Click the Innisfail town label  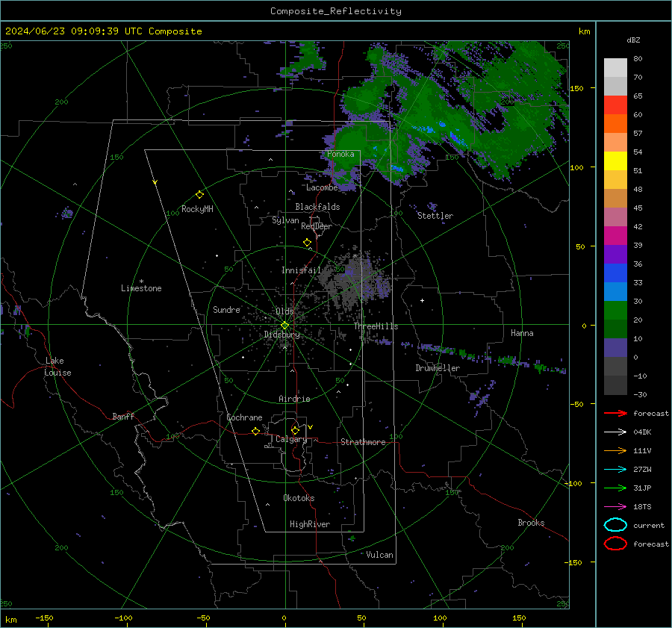(x=301, y=270)
